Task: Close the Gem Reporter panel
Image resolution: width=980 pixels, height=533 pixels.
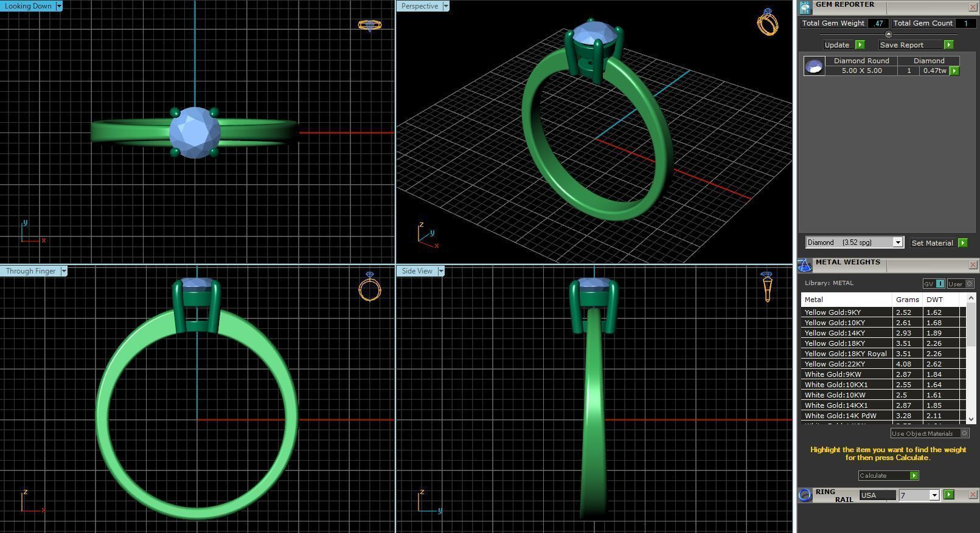Action: (x=972, y=7)
